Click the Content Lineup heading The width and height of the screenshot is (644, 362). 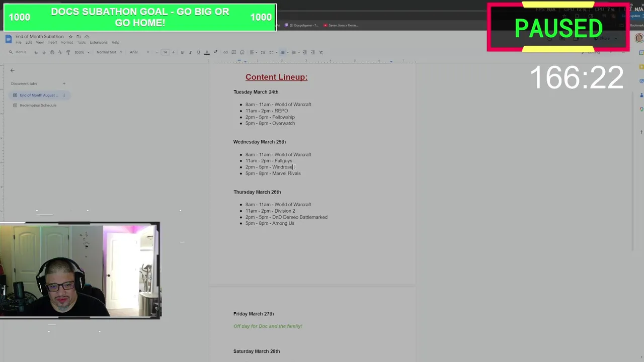[x=276, y=77]
